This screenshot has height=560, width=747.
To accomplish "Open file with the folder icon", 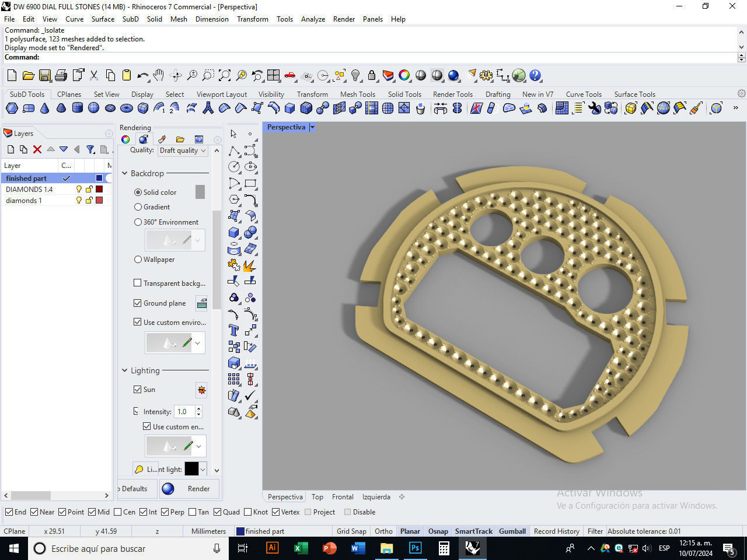I will coord(28,75).
